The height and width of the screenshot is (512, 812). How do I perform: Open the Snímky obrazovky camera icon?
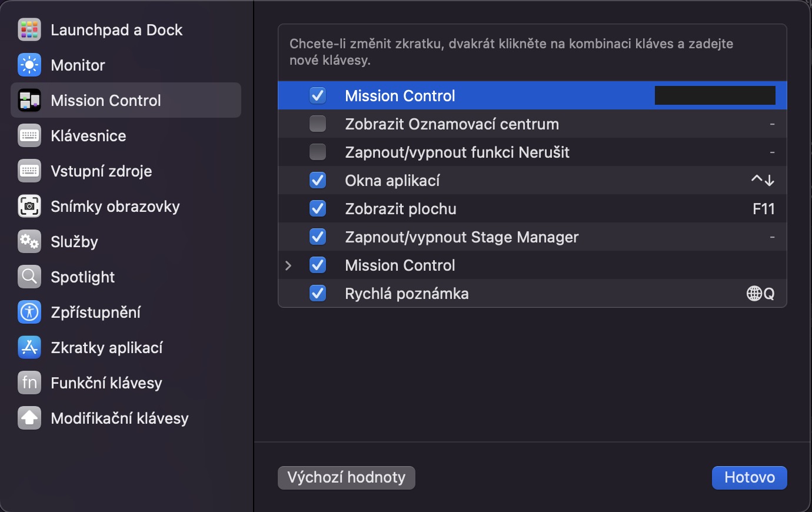(x=29, y=207)
